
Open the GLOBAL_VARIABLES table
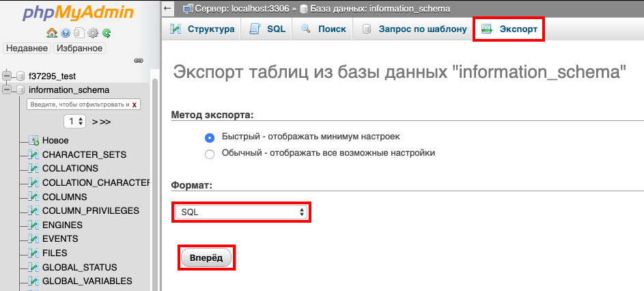pyautogui.click(x=87, y=281)
